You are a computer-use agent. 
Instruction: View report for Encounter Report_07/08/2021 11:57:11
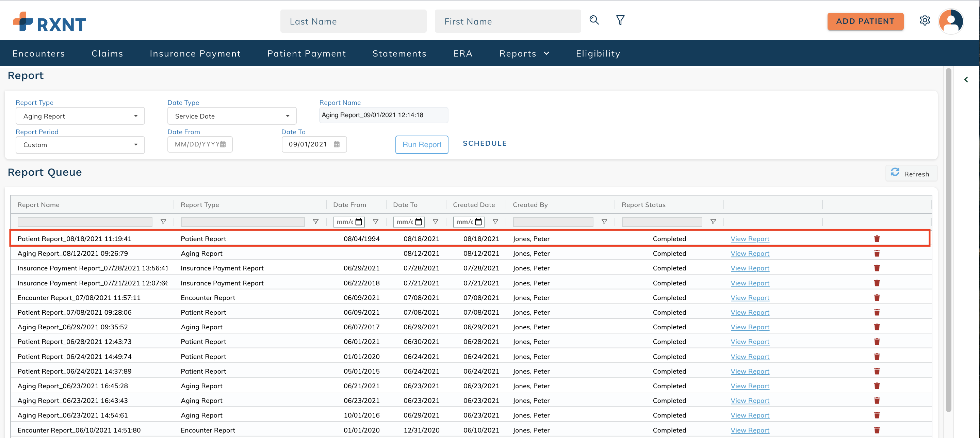(749, 297)
